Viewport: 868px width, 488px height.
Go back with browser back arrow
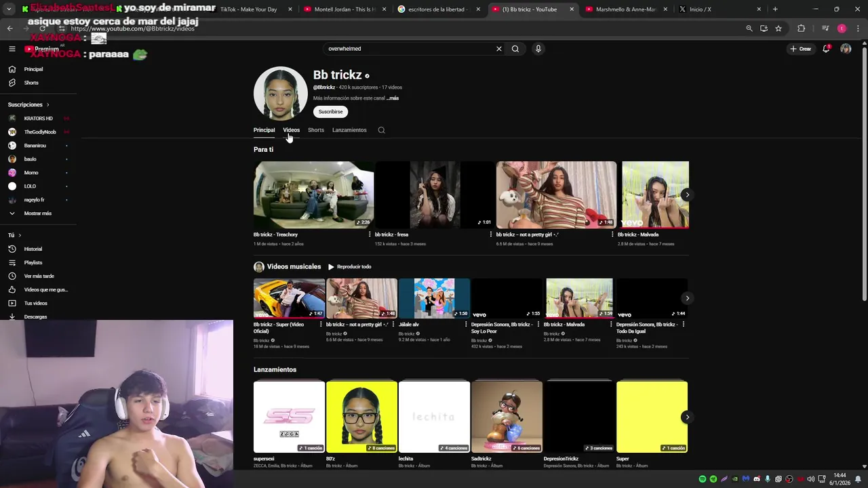click(9, 28)
